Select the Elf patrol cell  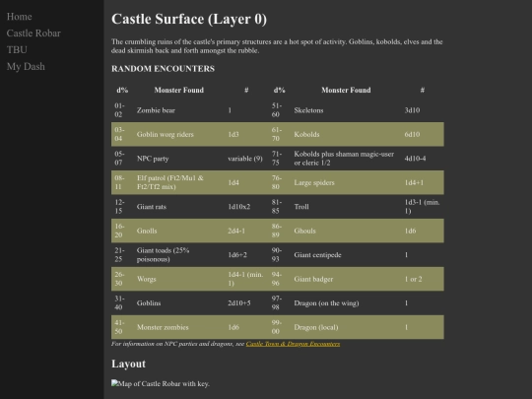point(179,182)
